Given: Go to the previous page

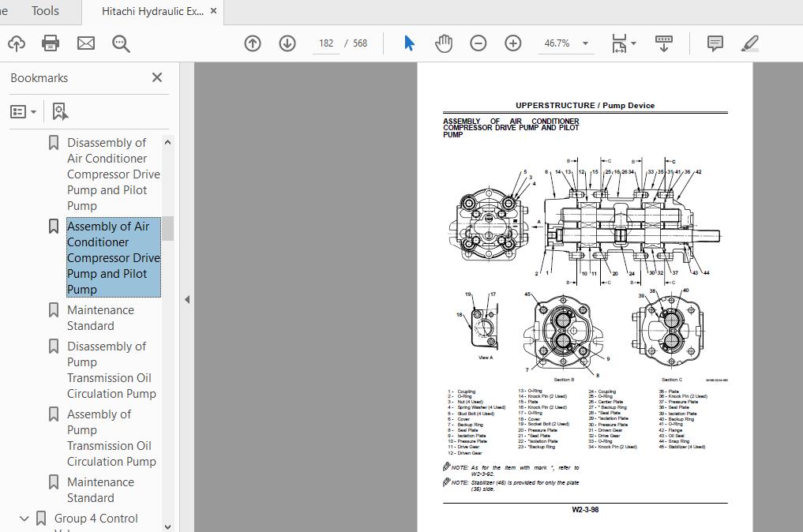Looking at the screenshot, I should [252, 43].
